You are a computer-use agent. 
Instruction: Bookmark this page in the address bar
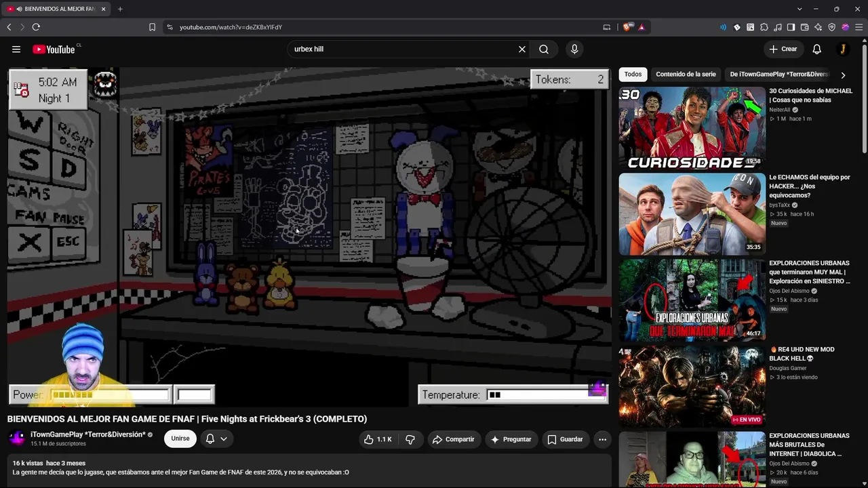tap(152, 27)
